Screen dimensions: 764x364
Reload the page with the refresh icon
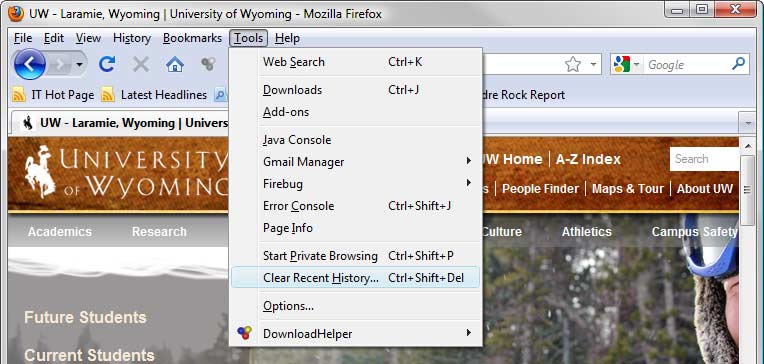coord(107,64)
